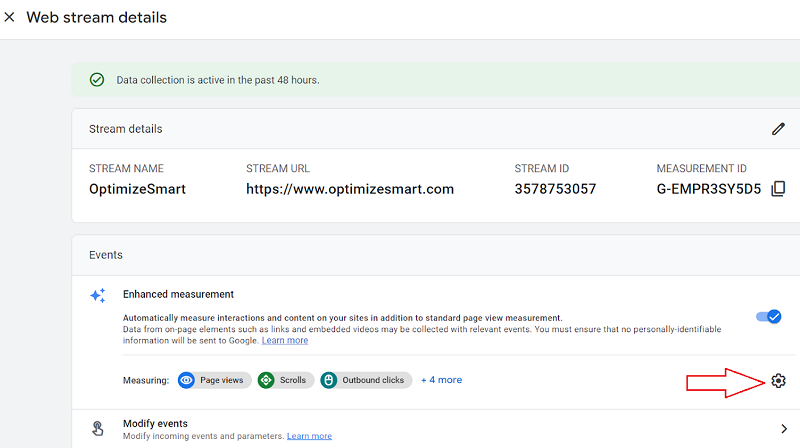Image resolution: width=800 pixels, height=448 pixels.
Task: Click the Stream details header
Action: click(x=126, y=129)
